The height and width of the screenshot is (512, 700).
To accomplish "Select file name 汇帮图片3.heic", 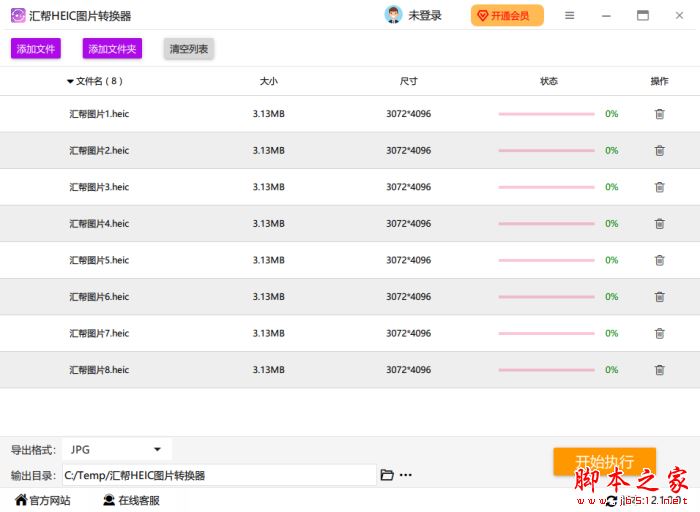I will (x=99, y=187).
